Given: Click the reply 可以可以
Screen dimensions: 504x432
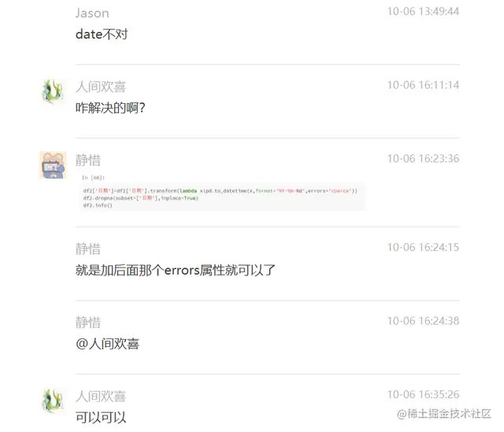Looking at the screenshot, I should click(101, 417).
